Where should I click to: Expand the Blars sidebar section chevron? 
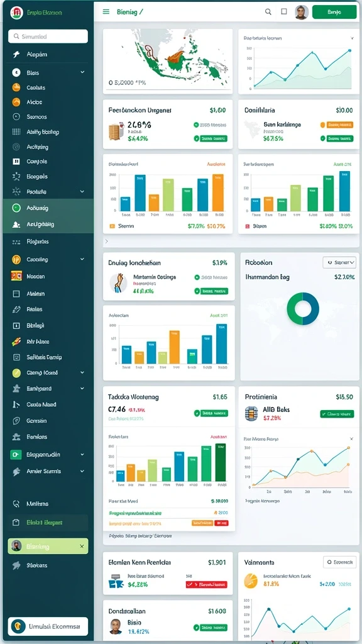82,72
